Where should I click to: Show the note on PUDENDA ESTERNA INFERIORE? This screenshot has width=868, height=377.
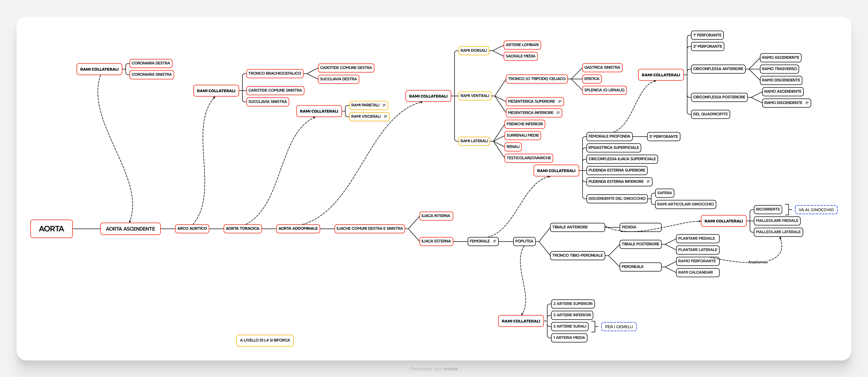pyautogui.click(x=648, y=182)
